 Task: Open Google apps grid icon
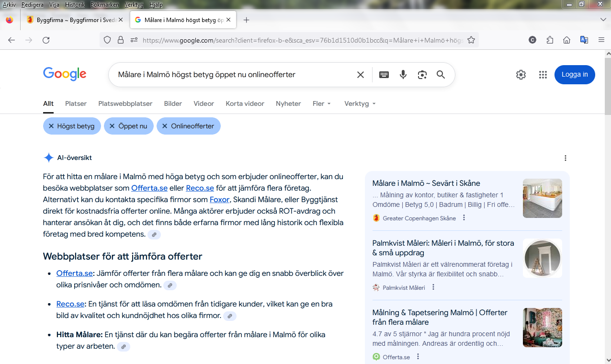point(543,75)
